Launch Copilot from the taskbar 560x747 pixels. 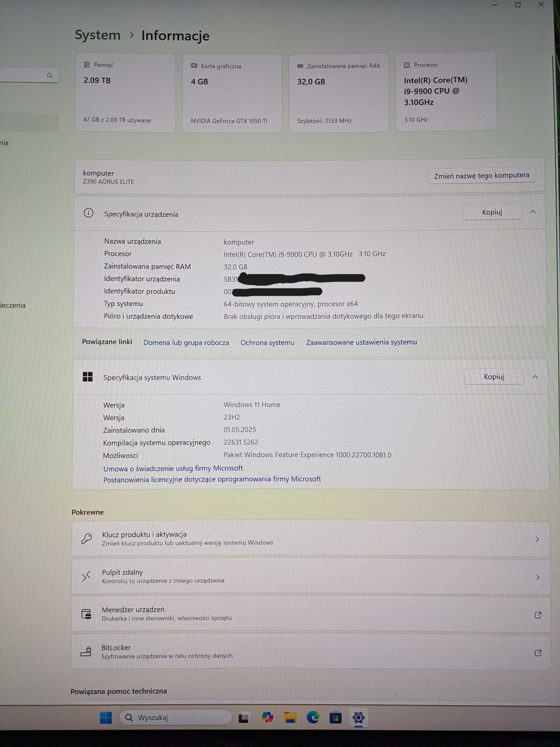pyautogui.click(x=268, y=717)
